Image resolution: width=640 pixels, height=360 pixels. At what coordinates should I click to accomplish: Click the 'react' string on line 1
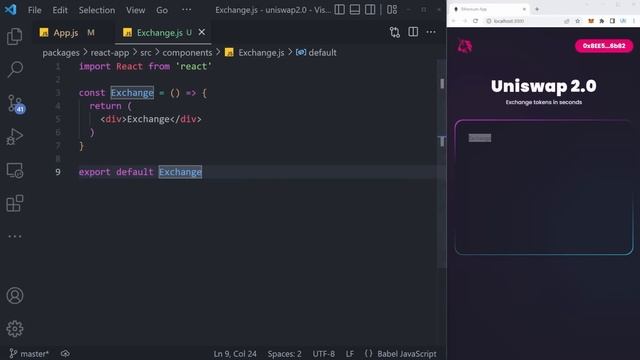pos(193,66)
